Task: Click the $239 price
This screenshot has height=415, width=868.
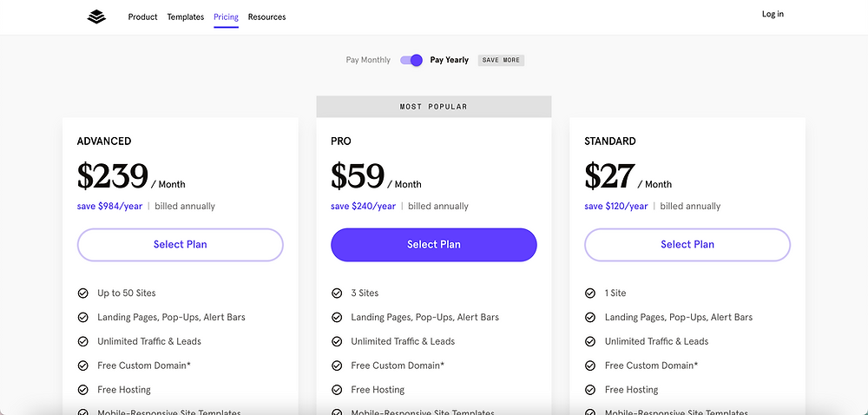Action: [112, 176]
